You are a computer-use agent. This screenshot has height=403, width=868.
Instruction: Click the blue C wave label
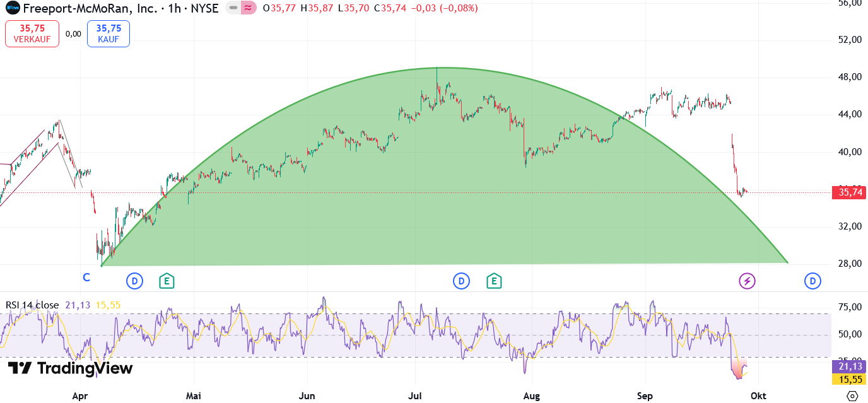pyautogui.click(x=86, y=277)
